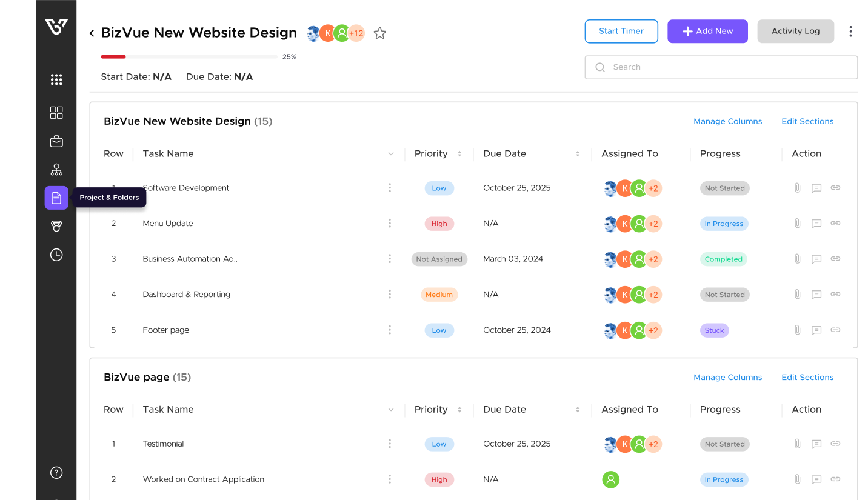The width and height of the screenshot is (868, 500).
Task: Click the project progress bar at 25%
Action: (x=189, y=57)
